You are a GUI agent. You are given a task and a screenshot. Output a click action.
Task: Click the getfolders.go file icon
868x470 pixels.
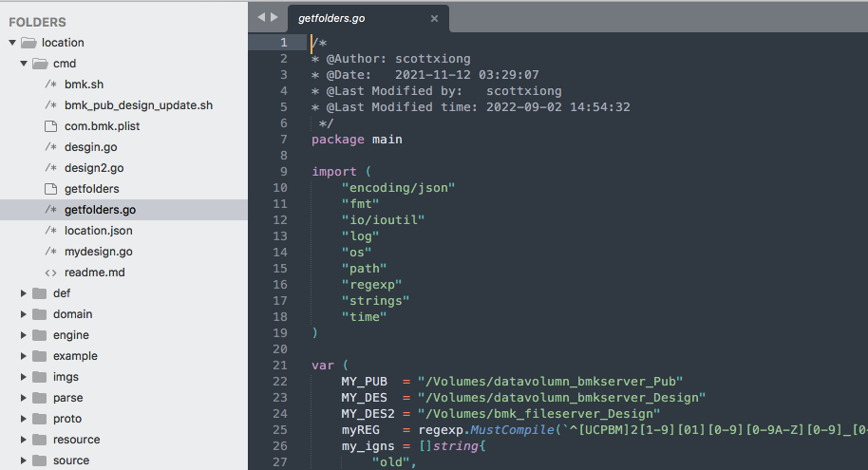pos(50,210)
